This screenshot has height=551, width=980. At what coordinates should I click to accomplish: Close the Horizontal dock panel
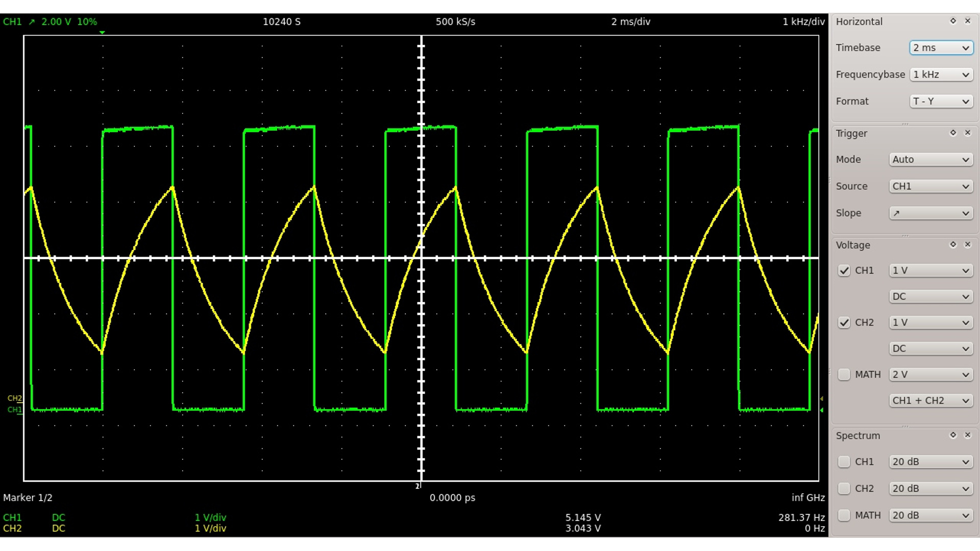(x=968, y=21)
